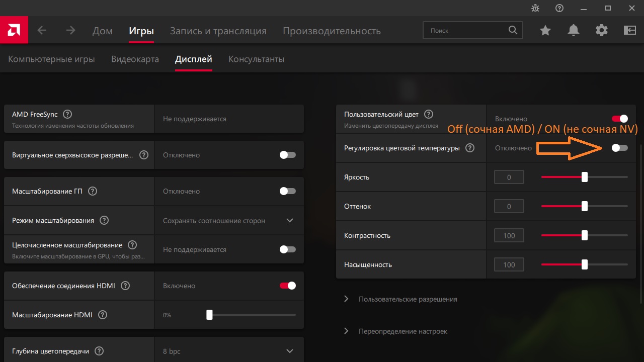Show help for Обеспечение соединения HDMI

coord(125,286)
